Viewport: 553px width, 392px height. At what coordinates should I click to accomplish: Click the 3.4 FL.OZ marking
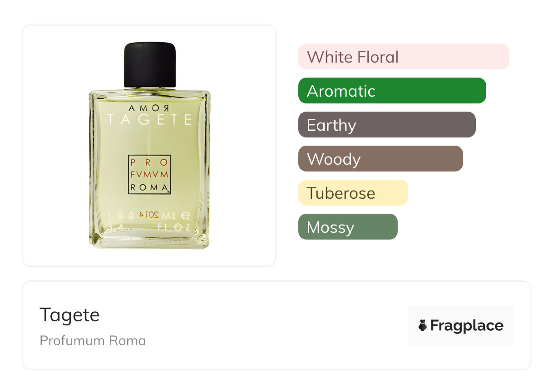point(149,227)
